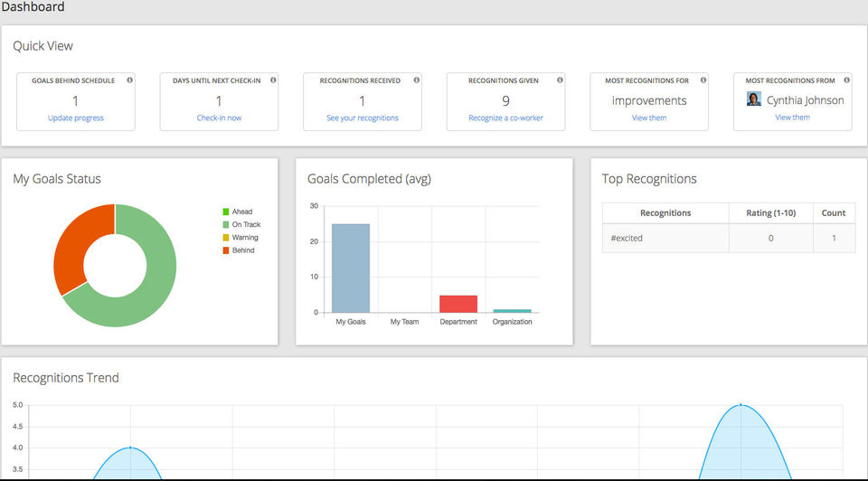Screen dimensions: 868x481
Task: Click View them under improvements
Action: click(649, 118)
